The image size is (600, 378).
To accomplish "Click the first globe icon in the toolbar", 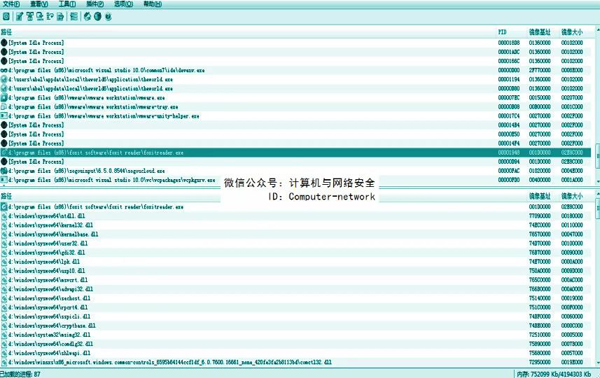I will coord(87,16).
